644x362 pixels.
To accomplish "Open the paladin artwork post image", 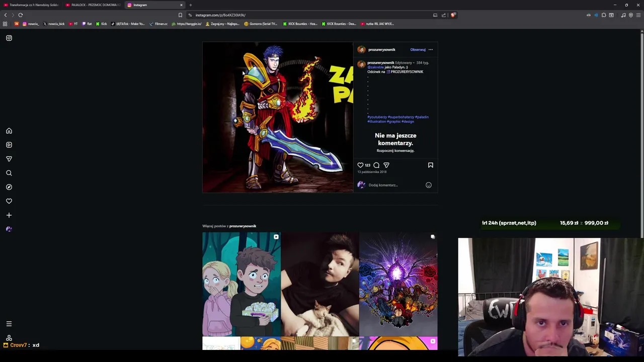I will pos(278,117).
